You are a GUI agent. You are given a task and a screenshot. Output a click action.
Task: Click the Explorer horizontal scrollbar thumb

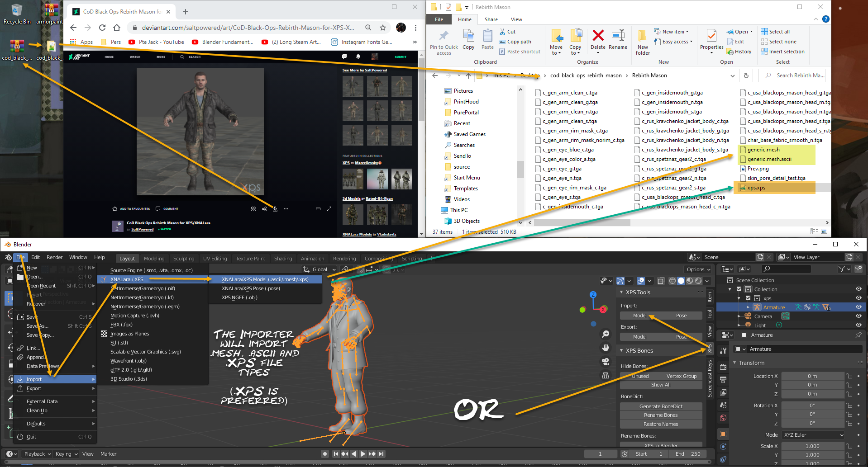(x=582, y=222)
